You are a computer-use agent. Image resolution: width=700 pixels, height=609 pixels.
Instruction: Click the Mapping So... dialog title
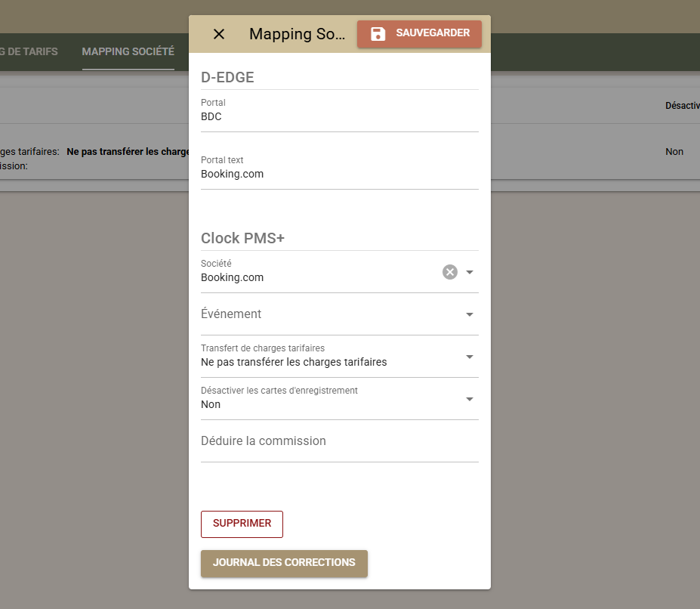tap(297, 34)
